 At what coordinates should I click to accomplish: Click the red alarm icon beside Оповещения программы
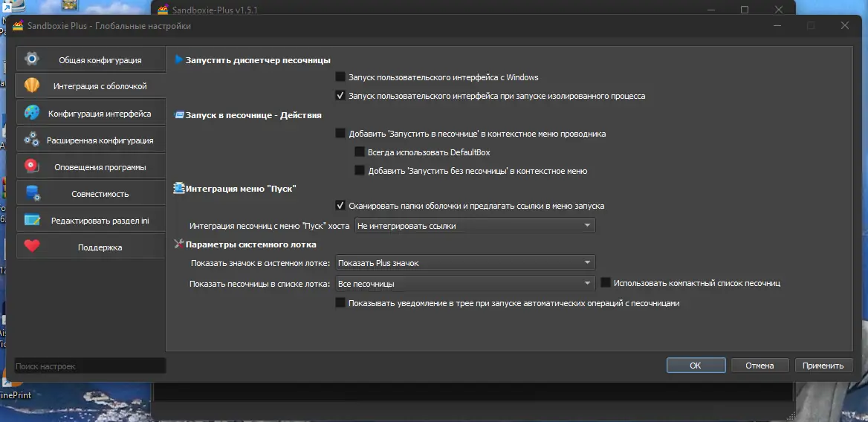tap(32, 166)
